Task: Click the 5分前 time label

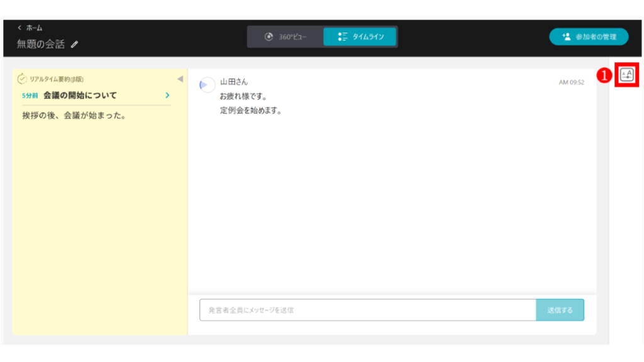Action: pyautogui.click(x=30, y=96)
